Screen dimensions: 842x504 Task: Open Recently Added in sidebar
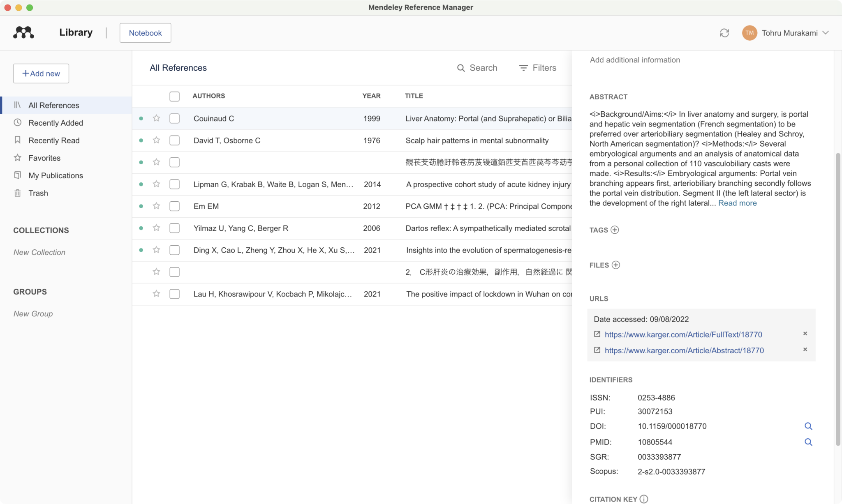56,123
